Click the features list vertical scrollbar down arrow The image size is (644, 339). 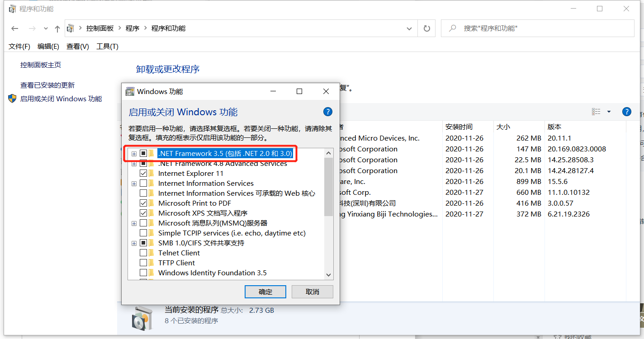[329, 275]
